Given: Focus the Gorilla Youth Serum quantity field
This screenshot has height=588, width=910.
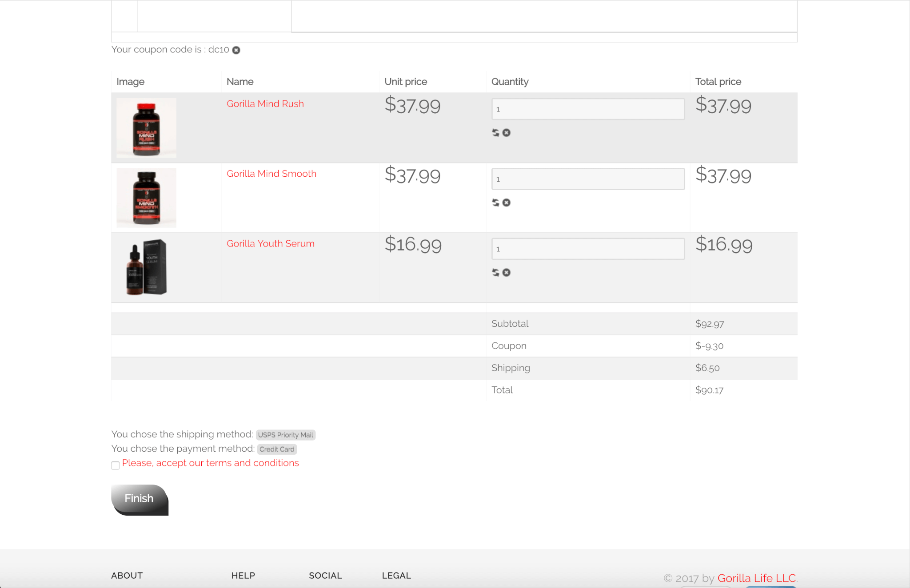Looking at the screenshot, I should click(588, 249).
